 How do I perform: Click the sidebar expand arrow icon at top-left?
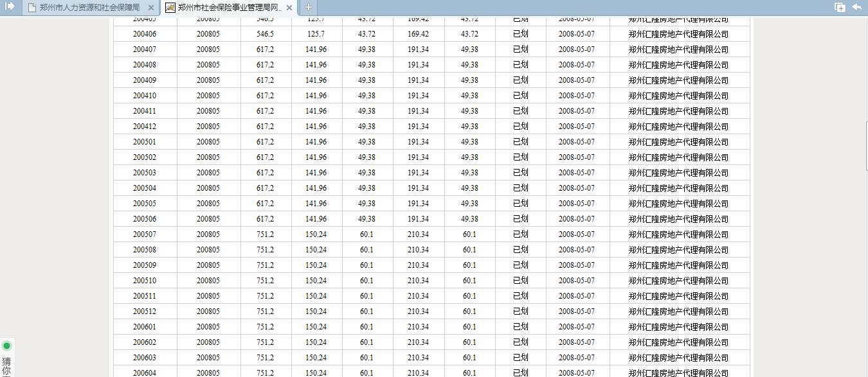click(10, 7)
